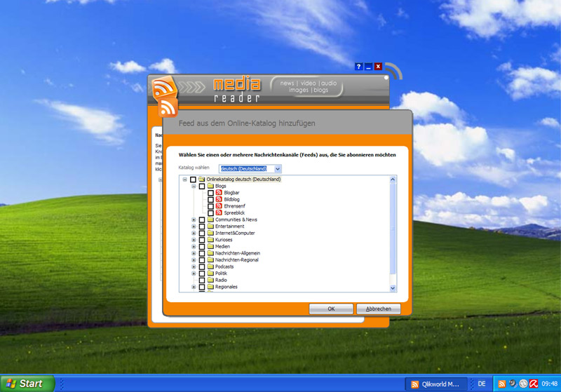Viewport: 561px width, 392px height.
Task: Tick the Podcasts checkbox
Action: [x=202, y=266]
